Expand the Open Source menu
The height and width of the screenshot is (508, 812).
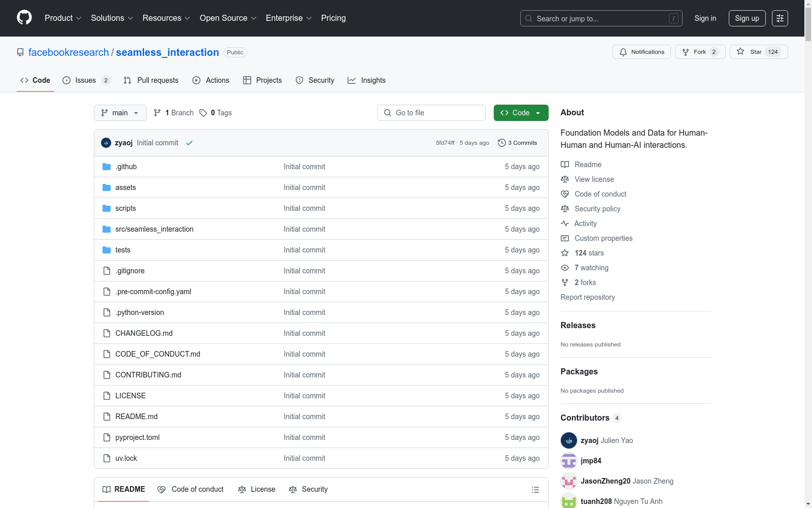pyautogui.click(x=228, y=18)
